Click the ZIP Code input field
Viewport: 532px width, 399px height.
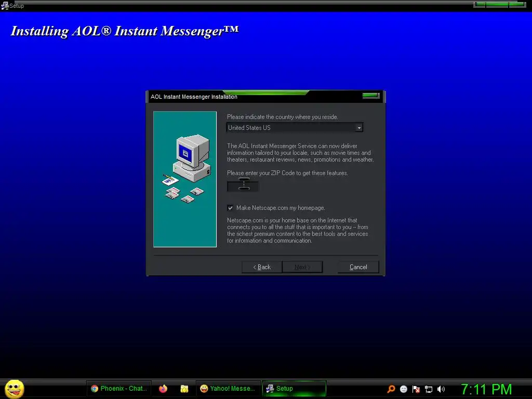[243, 187]
